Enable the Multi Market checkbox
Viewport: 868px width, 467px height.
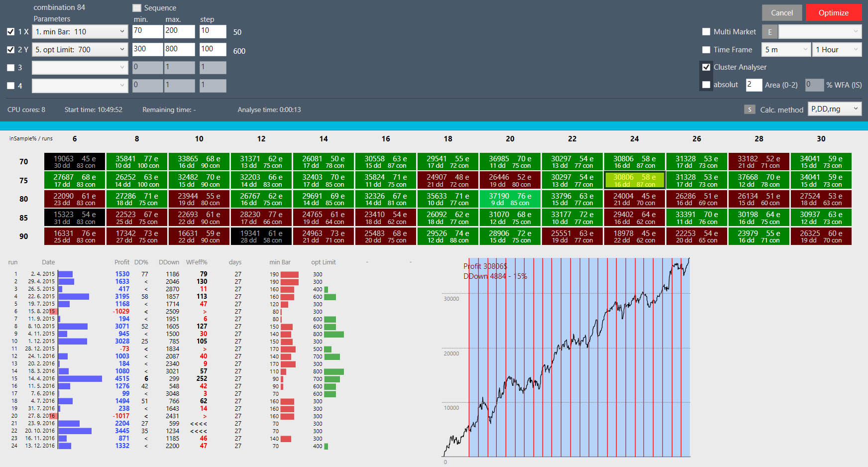click(x=706, y=32)
